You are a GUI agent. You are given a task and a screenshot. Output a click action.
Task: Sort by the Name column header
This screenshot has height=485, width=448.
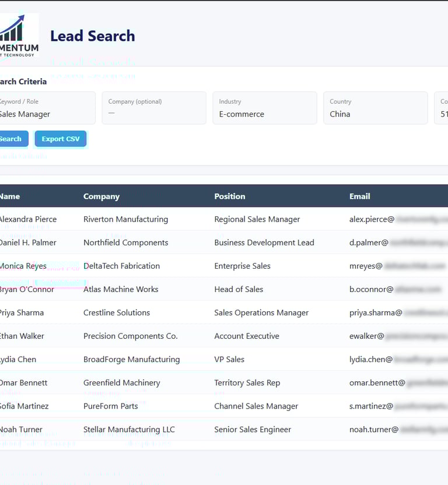click(9, 196)
